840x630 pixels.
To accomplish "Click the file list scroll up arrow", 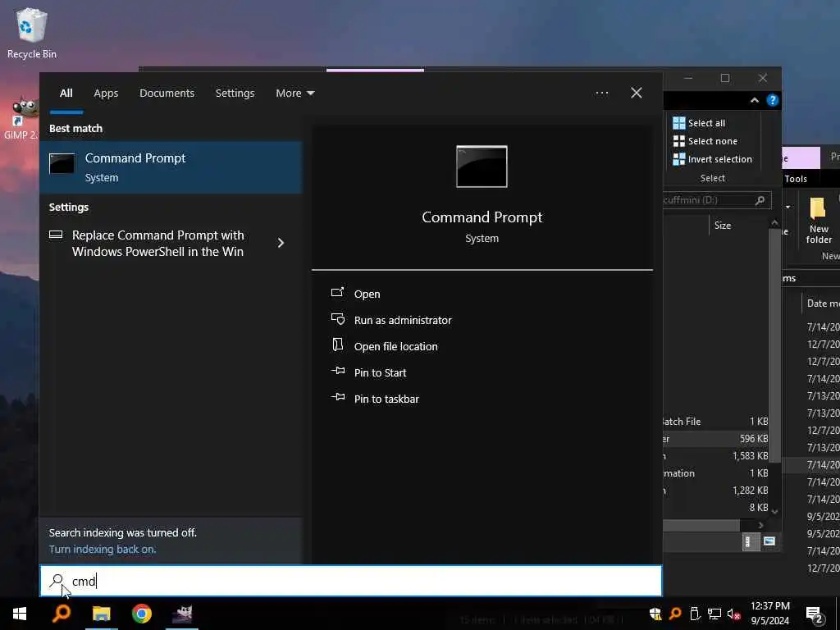I will click(774, 222).
